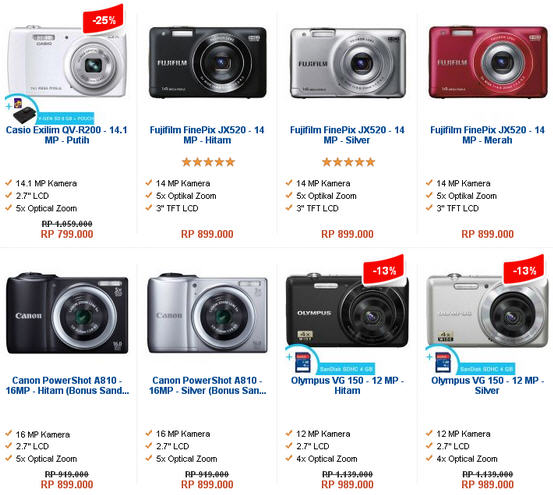Open Fujifilm FinePix JX520 Hitam title link
The width and height of the screenshot is (553, 495).
coord(207,135)
